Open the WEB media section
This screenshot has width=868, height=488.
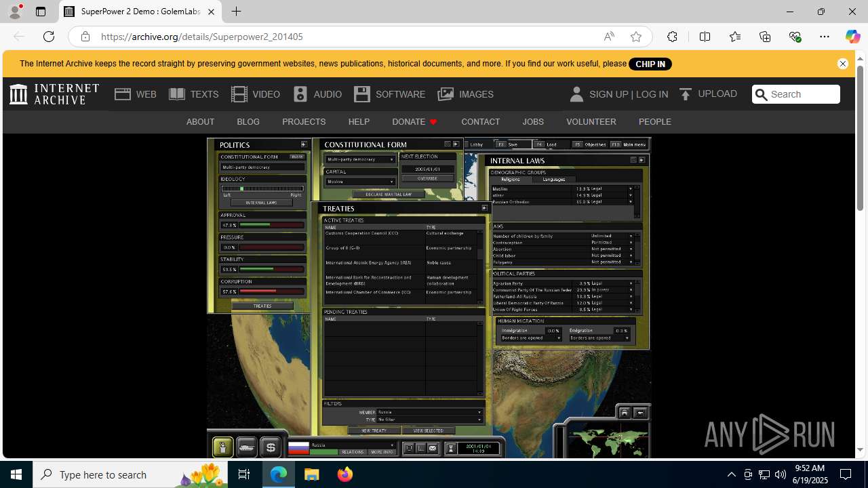136,94
